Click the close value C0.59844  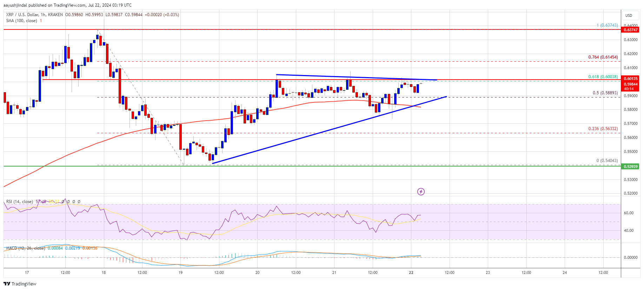pos(134,15)
